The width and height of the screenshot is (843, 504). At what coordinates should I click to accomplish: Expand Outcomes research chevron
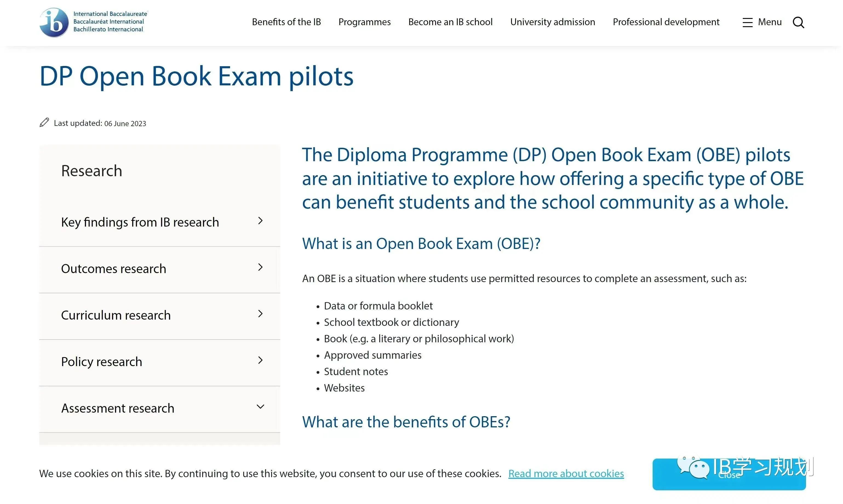point(260,267)
